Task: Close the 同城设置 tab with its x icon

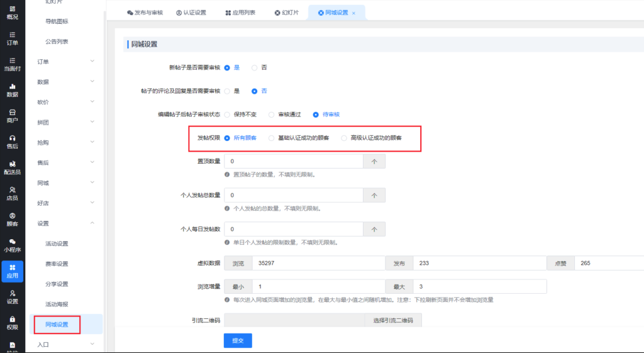Action: click(x=353, y=13)
